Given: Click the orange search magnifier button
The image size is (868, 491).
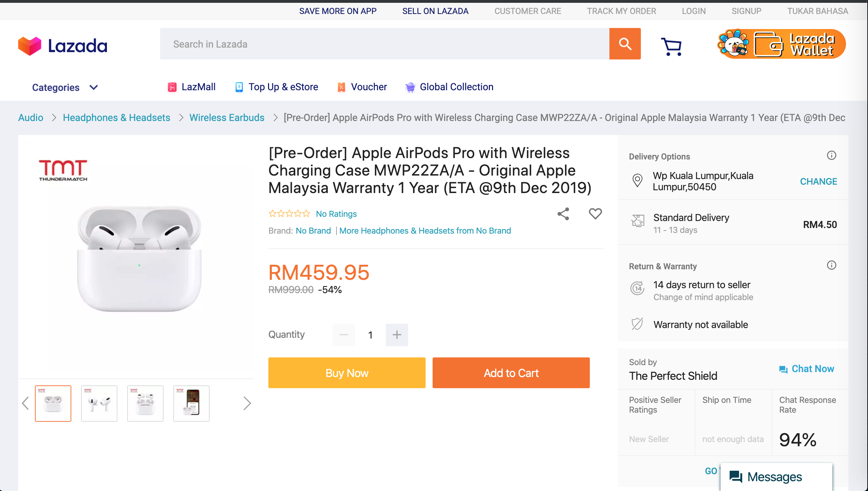Looking at the screenshot, I should click(625, 44).
